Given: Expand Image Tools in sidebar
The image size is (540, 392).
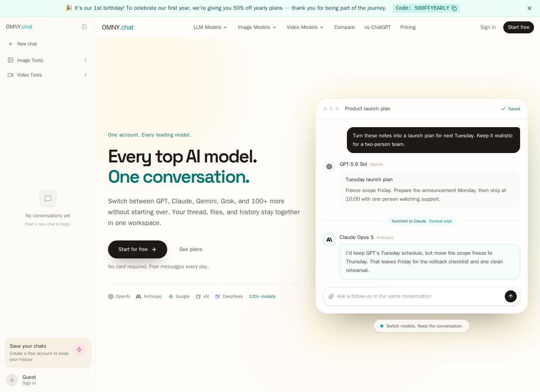Looking at the screenshot, I should pos(48,60).
